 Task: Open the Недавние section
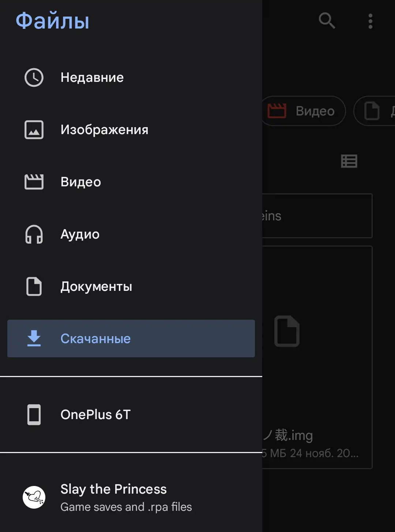click(x=92, y=77)
